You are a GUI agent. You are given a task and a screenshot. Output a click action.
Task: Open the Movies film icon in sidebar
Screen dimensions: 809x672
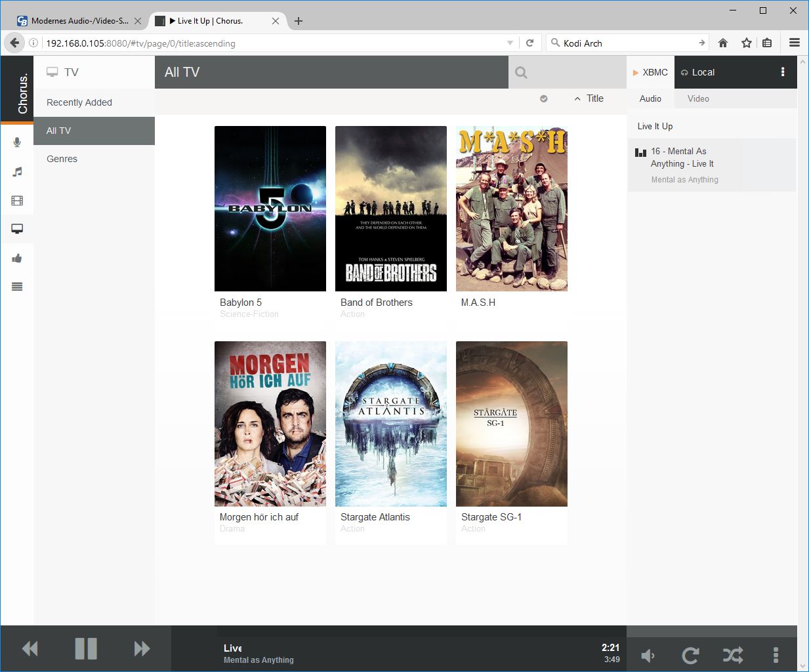pos(17,201)
